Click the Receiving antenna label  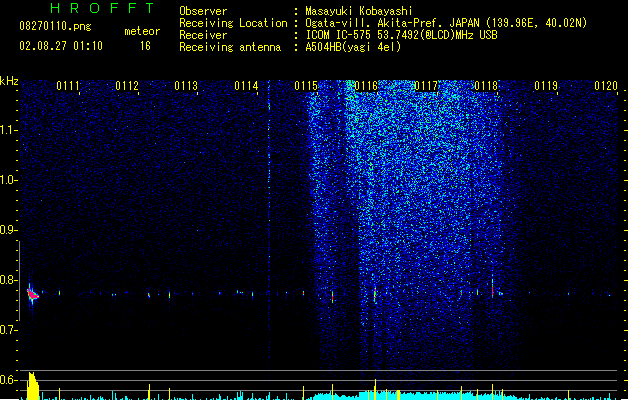click(230, 47)
